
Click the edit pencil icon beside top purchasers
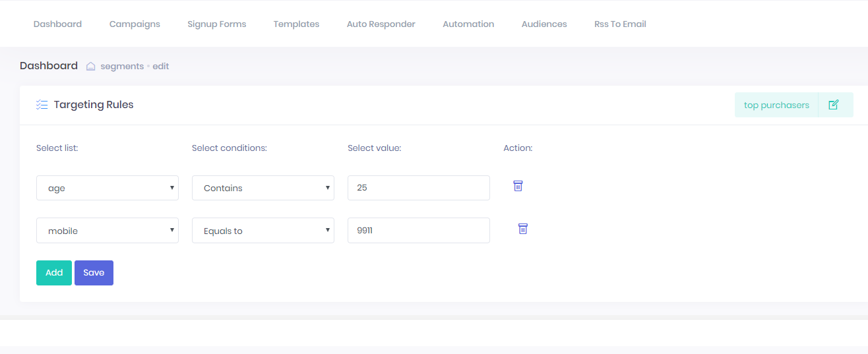click(x=834, y=105)
